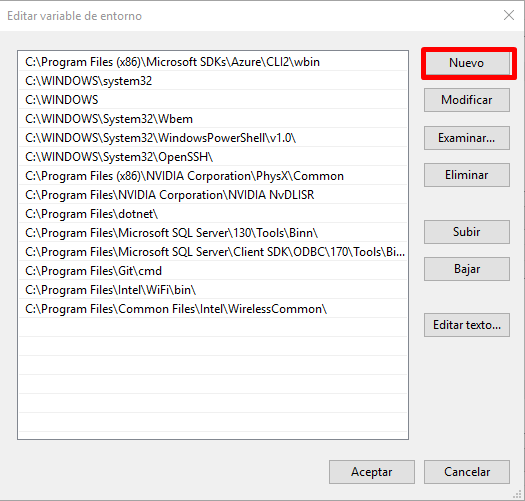Select the Azure CLI2 wbin path entry
525x501 pixels.
(213, 62)
